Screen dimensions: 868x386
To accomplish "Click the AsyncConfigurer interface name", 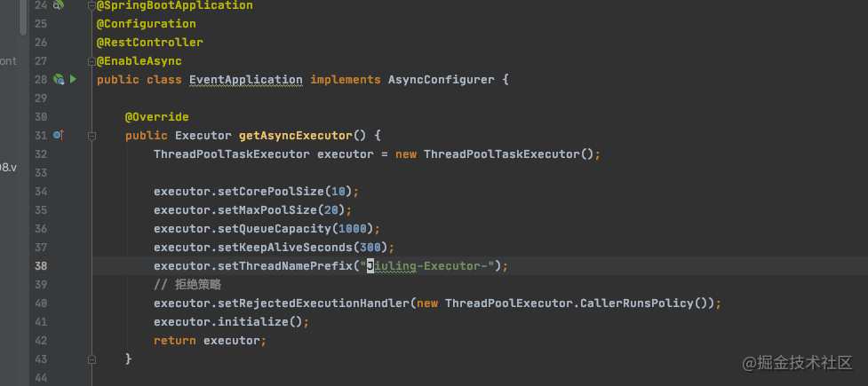I will (442, 80).
